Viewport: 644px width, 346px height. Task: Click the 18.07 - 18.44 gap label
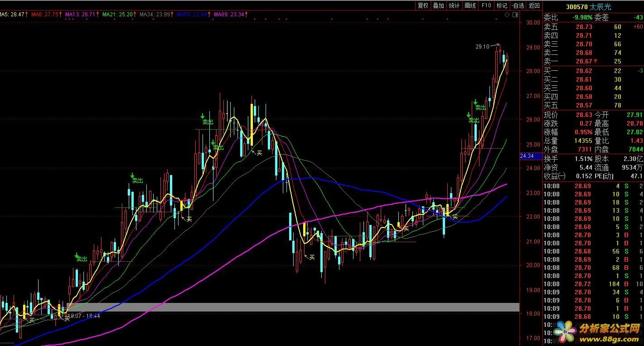click(x=84, y=316)
